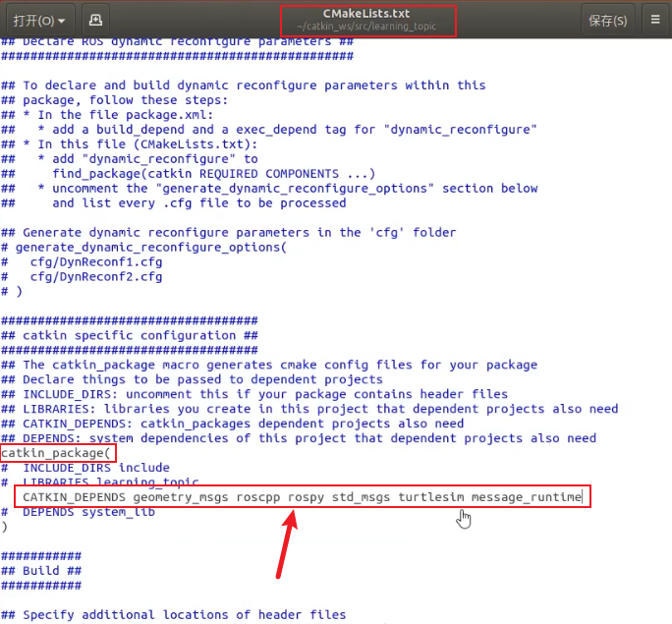
Task: Click the catkin_package( line
Action: (56, 453)
